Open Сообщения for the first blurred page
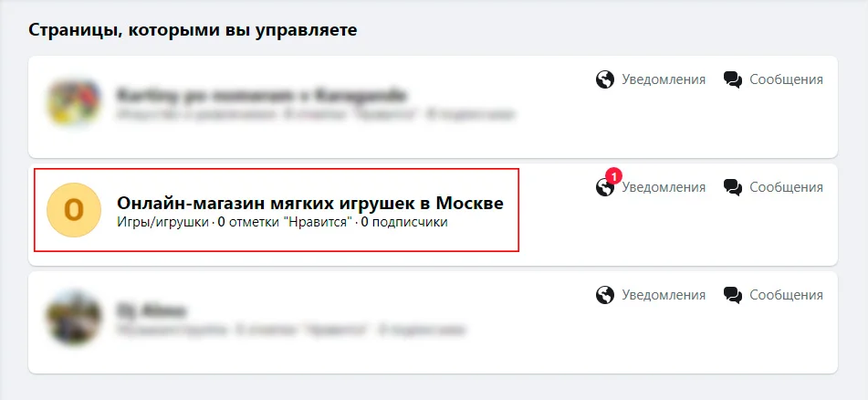The image size is (868, 400). click(x=786, y=79)
